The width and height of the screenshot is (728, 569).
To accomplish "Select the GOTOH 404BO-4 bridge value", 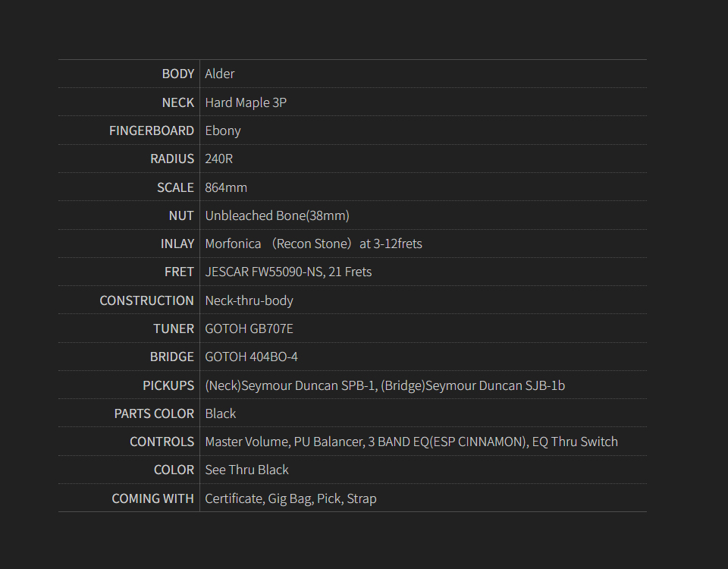I will tap(251, 357).
